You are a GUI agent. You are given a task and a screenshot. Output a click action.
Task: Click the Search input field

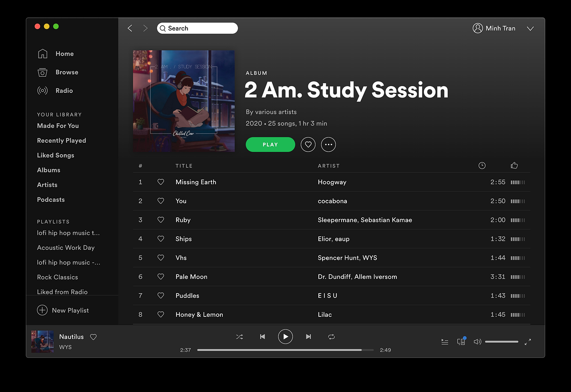tap(197, 29)
